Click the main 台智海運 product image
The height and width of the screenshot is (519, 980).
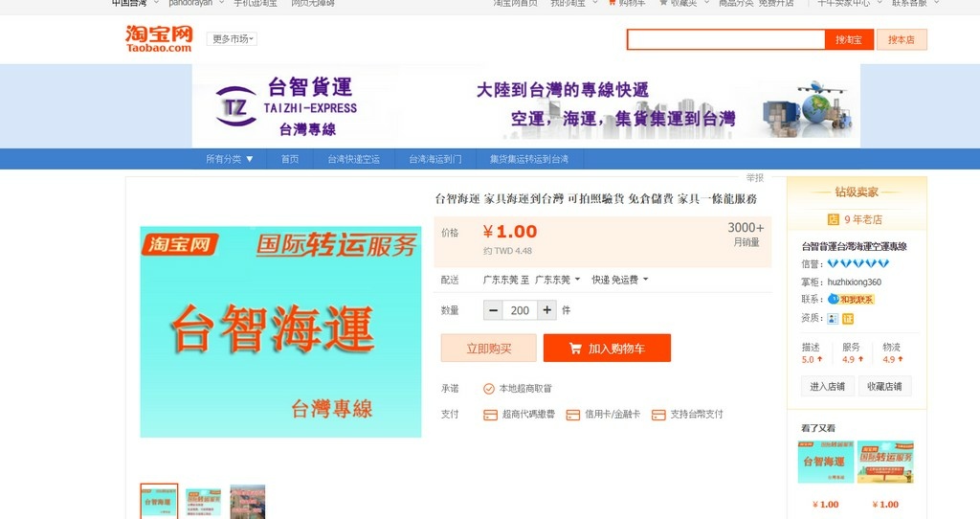(x=280, y=332)
